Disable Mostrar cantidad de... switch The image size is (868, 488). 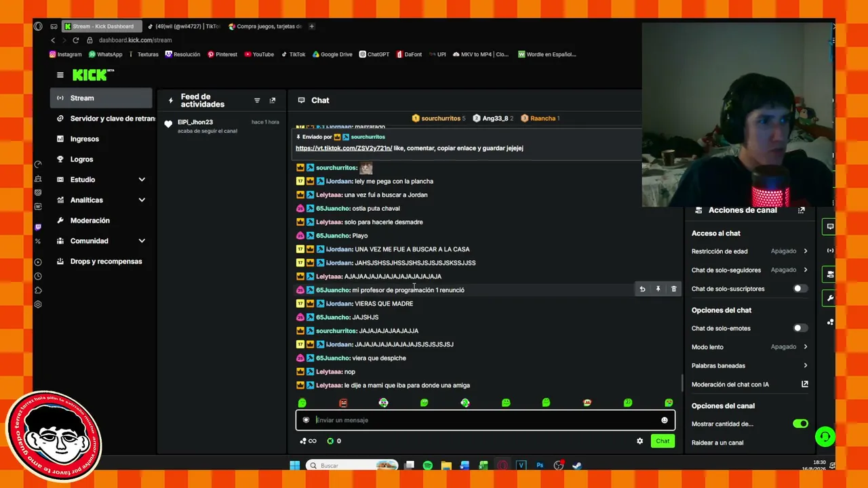(801, 424)
